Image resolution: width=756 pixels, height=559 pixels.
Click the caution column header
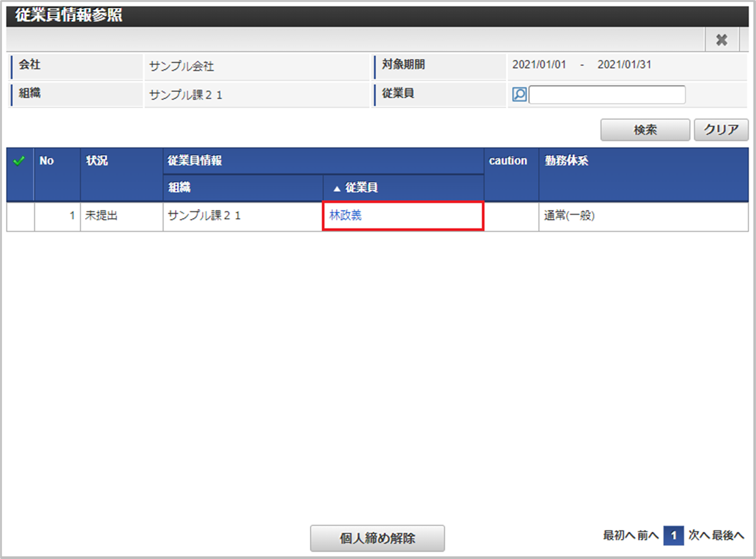tap(511, 175)
